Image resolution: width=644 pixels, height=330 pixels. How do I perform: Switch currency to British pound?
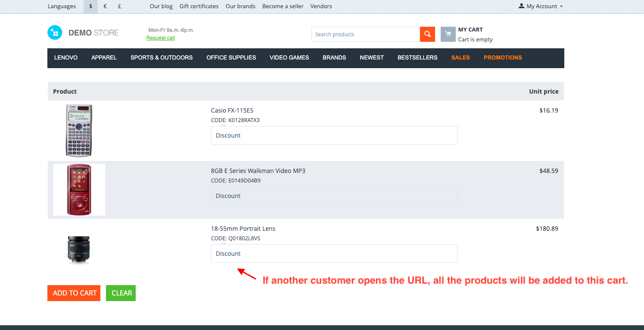coord(119,6)
